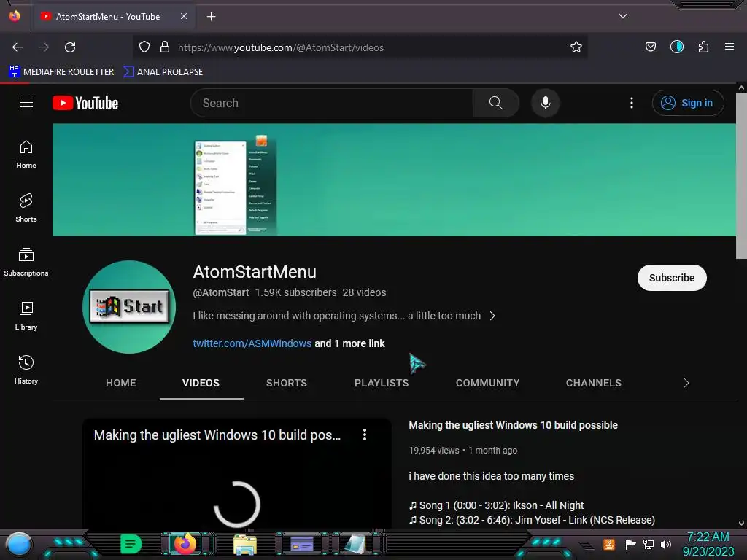Open the blue half-circle extension icon in toolbar
747x560 pixels.
click(676, 47)
